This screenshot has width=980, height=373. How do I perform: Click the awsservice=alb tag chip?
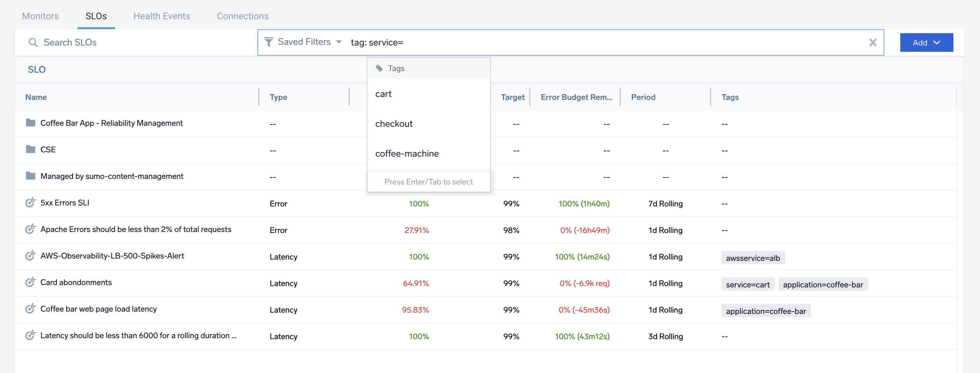pos(752,258)
